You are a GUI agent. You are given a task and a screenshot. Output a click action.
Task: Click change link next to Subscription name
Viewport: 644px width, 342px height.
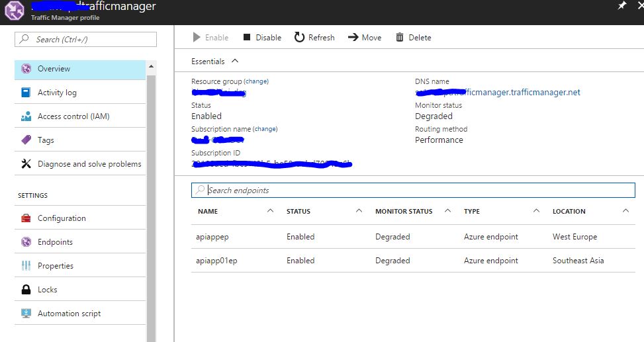[265, 129]
